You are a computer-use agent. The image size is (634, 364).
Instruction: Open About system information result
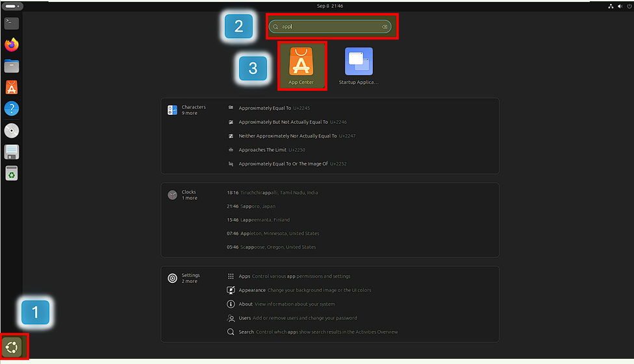[286, 304]
